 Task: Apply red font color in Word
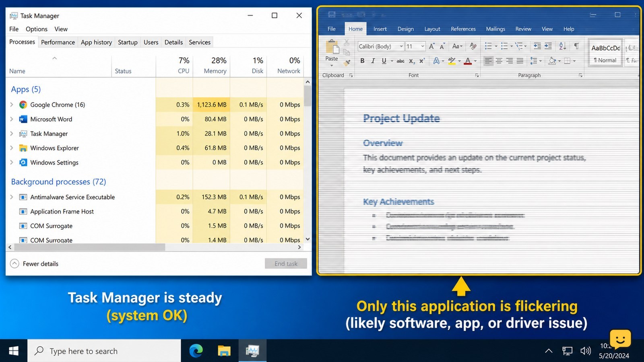pyautogui.click(x=468, y=61)
